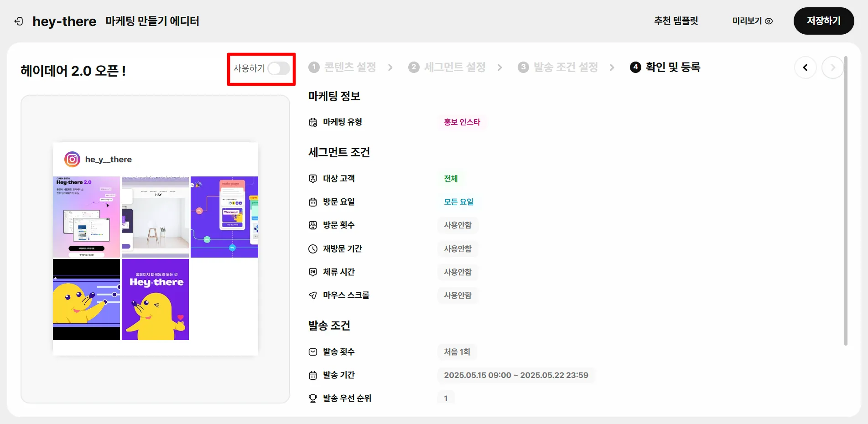Click the hey-there logo text
This screenshot has height=424, width=868.
(x=64, y=21)
